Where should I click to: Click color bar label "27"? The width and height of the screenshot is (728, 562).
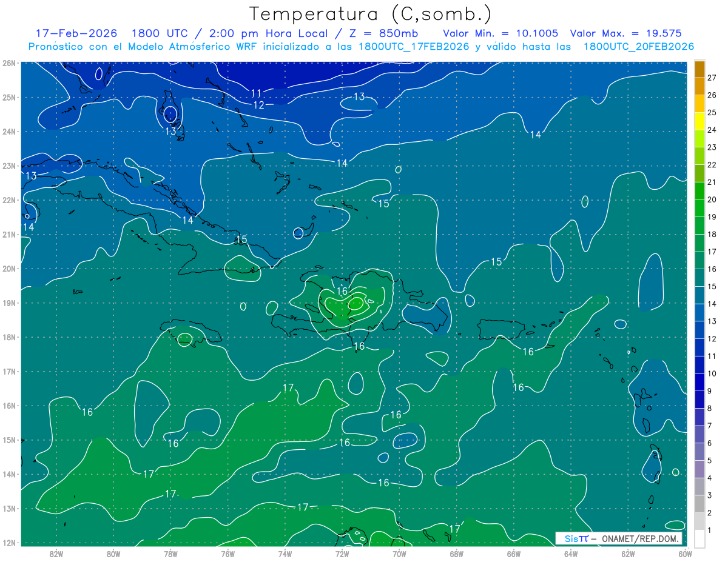point(712,78)
